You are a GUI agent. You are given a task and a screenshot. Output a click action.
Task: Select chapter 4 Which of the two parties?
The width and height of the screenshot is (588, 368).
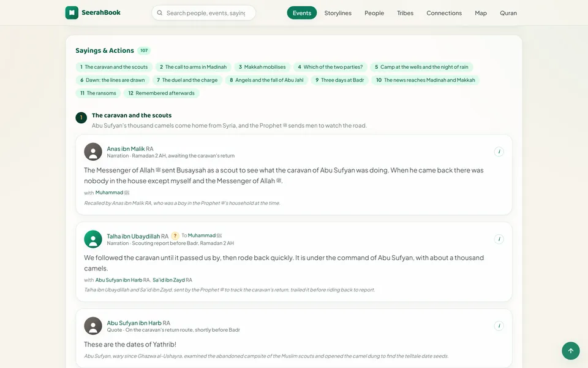(330, 67)
